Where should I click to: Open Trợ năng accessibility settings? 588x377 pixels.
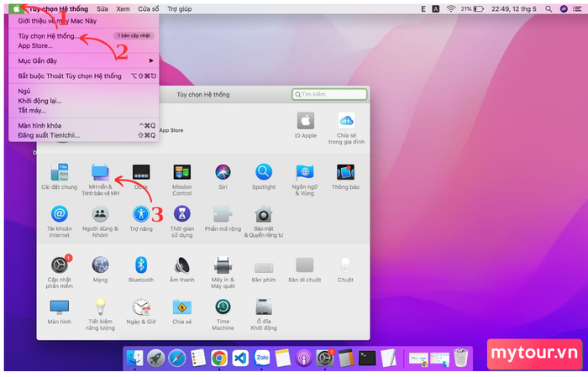(141, 214)
